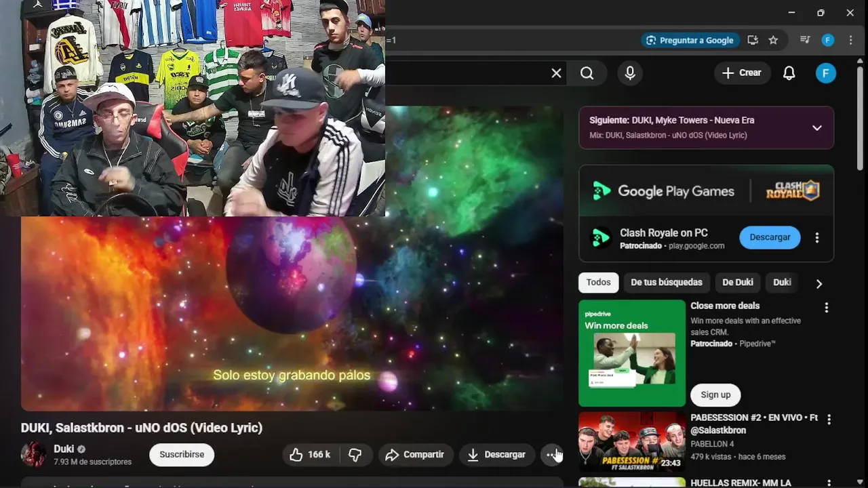The image size is (868, 488).
Task: Open YouTube notifications bell
Action: coord(789,73)
